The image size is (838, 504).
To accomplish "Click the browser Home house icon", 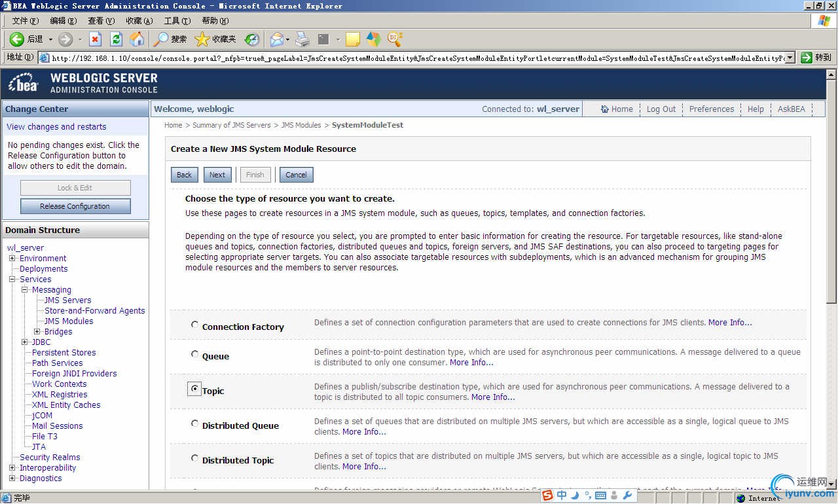I will (137, 39).
